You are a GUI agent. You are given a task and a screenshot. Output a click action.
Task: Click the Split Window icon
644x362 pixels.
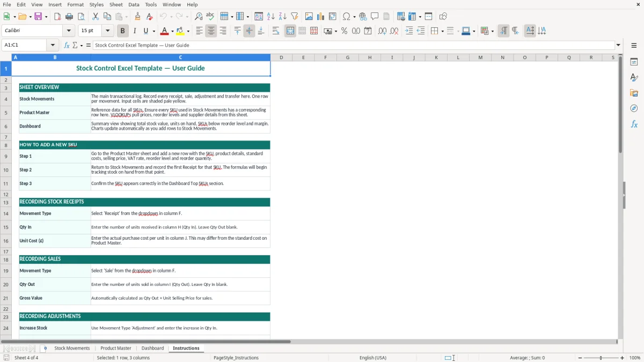[x=428, y=17]
